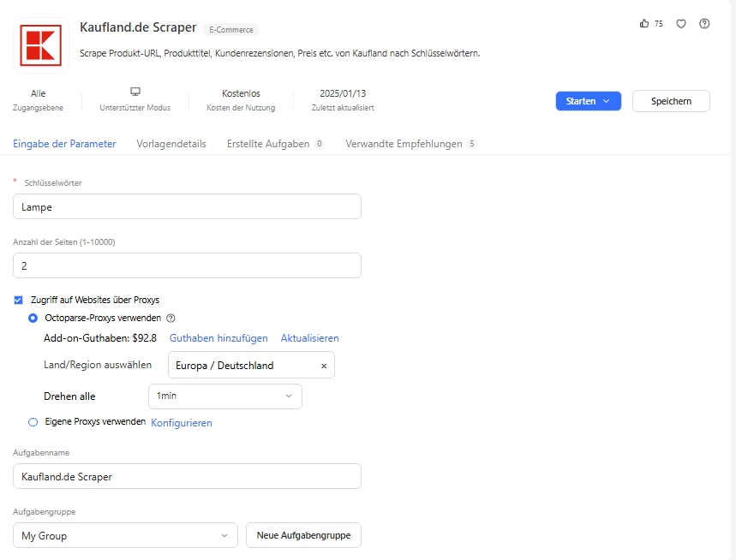
Task: Open the Vorlagendetails tab
Action: tap(171, 144)
